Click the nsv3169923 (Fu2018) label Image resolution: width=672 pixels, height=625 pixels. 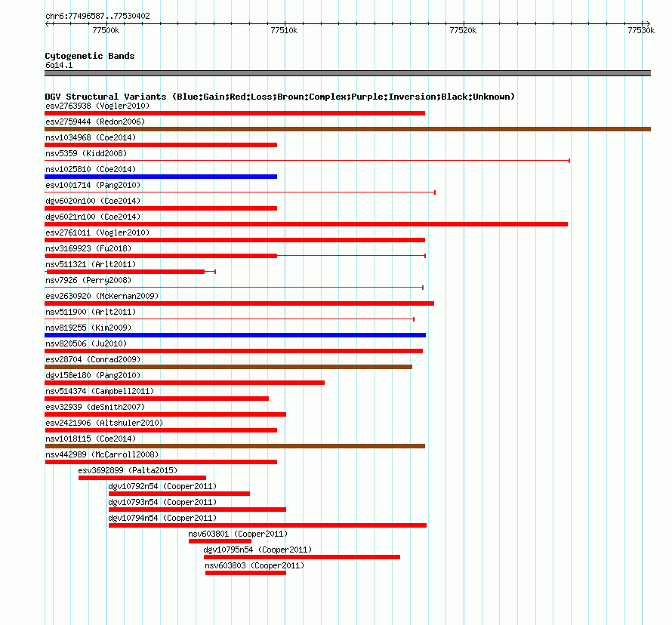(88, 248)
